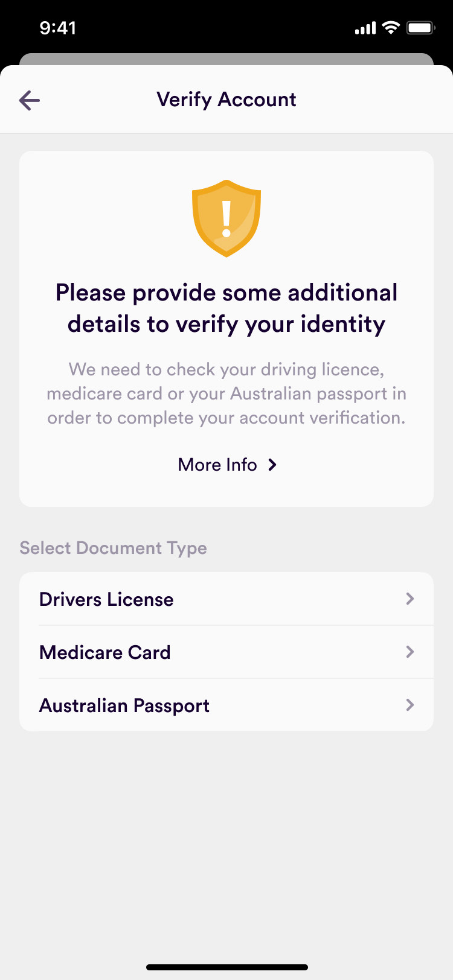Tap the gray background sheet behind the modal
The image size is (453, 980).
click(226, 59)
